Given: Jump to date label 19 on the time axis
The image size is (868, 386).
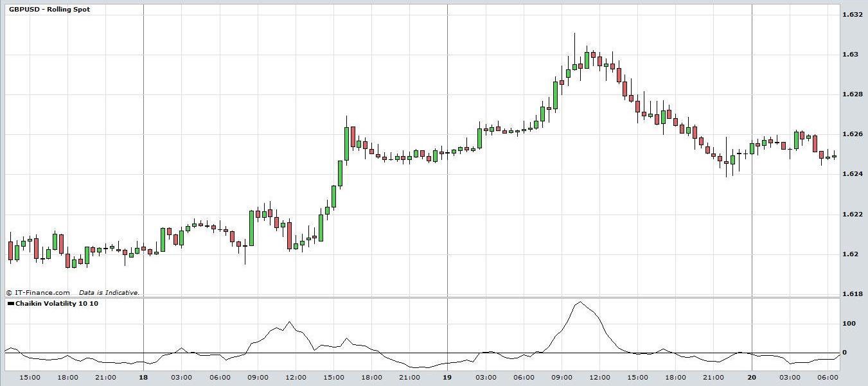Looking at the screenshot, I should [x=447, y=378].
